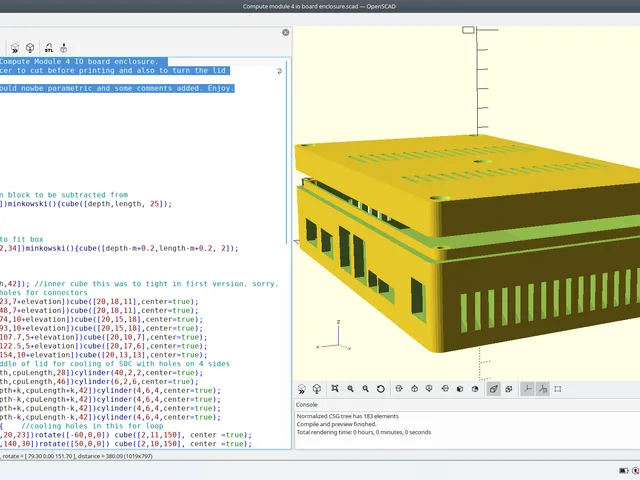Click the minkowski line with 'length, 25]'

86,204
